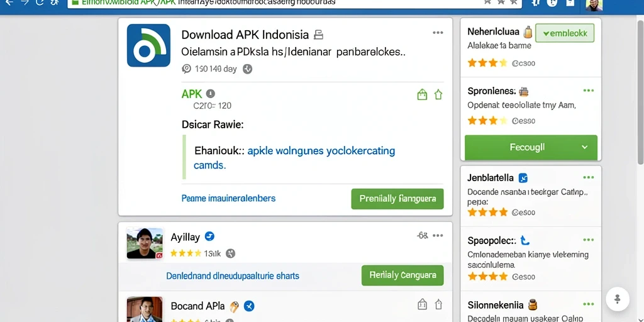Image resolution: width=644 pixels, height=322 pixels.
Task: Click the browser back arrow
Action: pyautogui.click(x=8, y=3)
